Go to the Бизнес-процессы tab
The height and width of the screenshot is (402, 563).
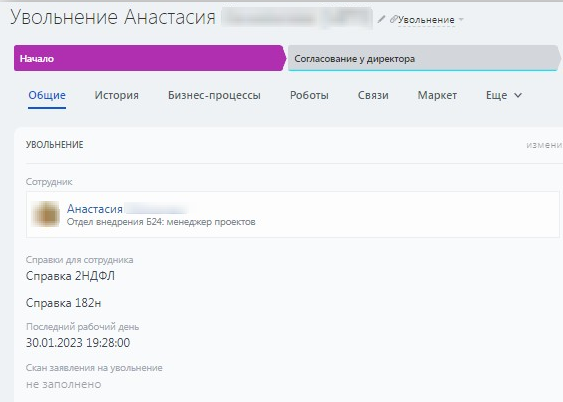click(x=214, y=95)
